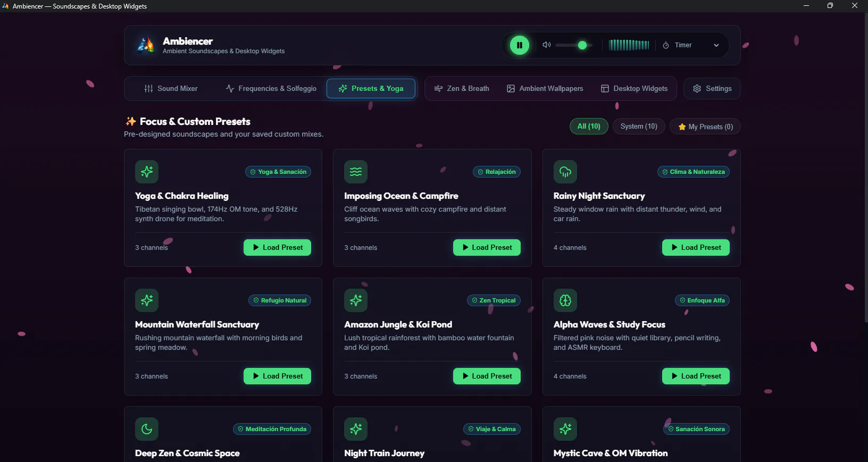868x462 pixels.
Task: Click the Sanación Sonora tag
Action: (x=696, y=429)
